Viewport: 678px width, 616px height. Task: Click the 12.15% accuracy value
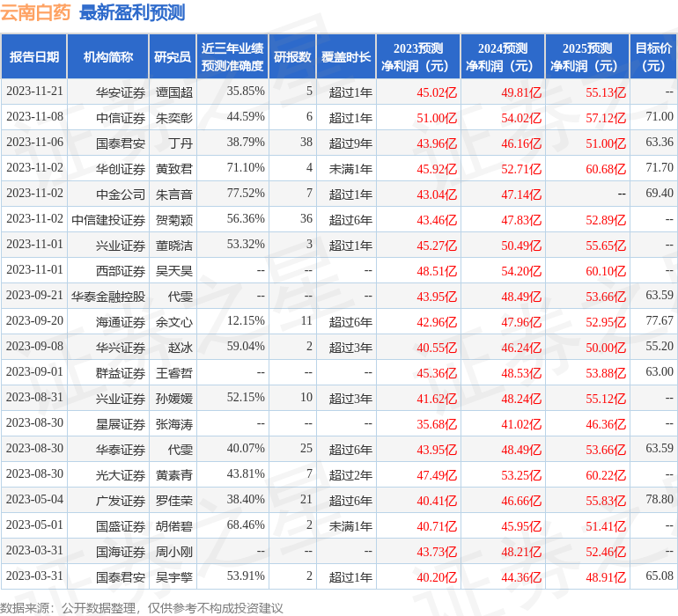[246, 320]
